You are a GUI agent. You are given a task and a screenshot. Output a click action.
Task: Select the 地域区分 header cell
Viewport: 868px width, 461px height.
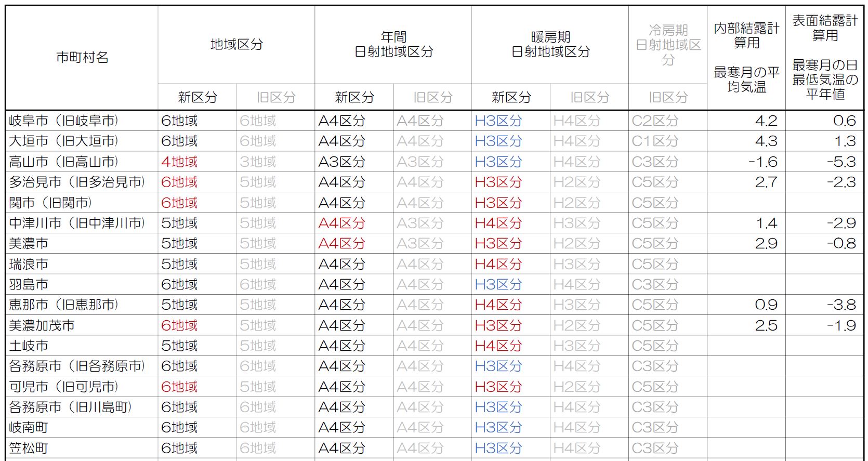tap(236, 45)
